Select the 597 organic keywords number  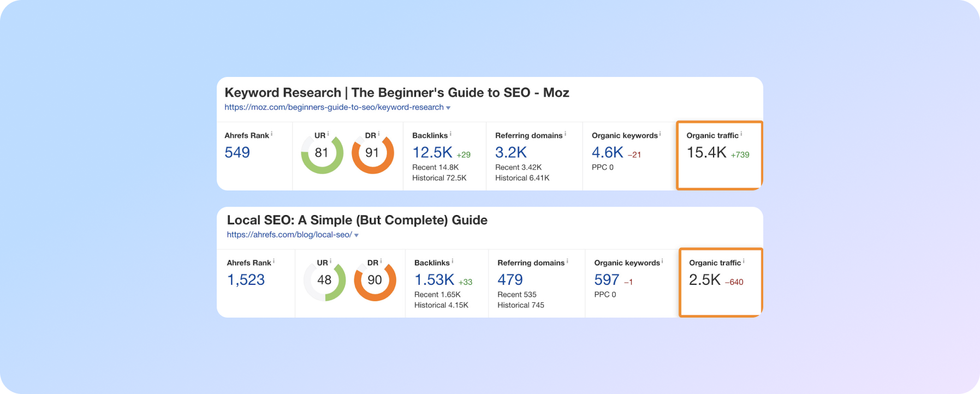607,280
